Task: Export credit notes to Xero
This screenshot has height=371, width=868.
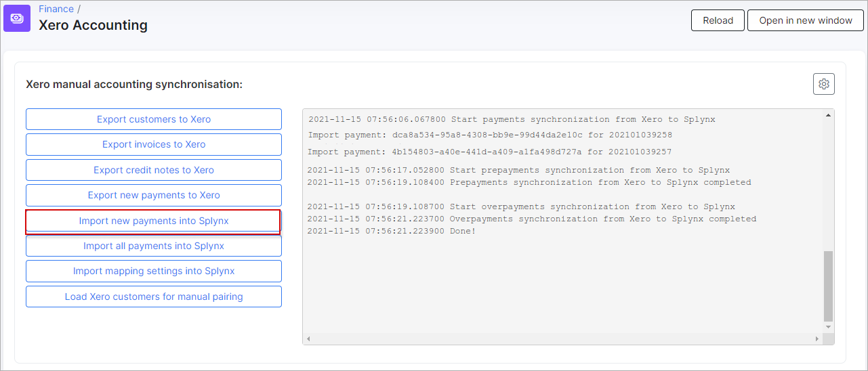Action: (154, 170)
